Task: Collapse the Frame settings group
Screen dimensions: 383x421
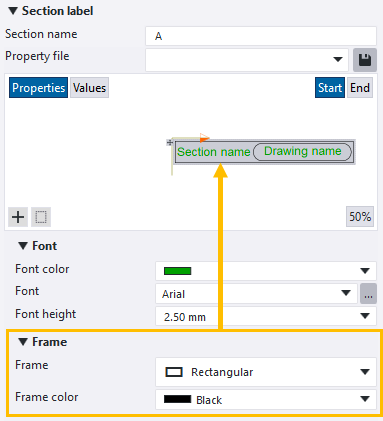Action: coord(23,342)
